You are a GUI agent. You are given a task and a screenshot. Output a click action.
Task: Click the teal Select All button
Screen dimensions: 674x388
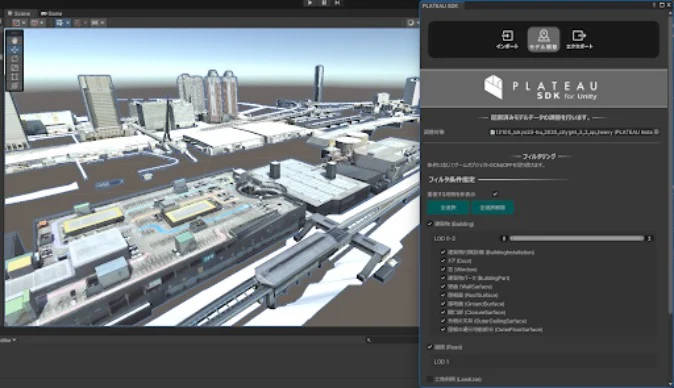pyautogui.click(x=448, y=208)
